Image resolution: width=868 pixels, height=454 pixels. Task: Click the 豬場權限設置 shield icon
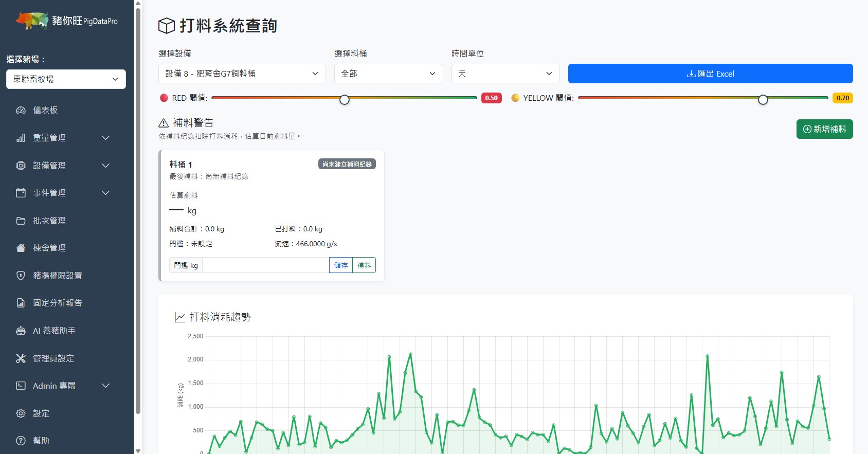click(x=21, y=276)
